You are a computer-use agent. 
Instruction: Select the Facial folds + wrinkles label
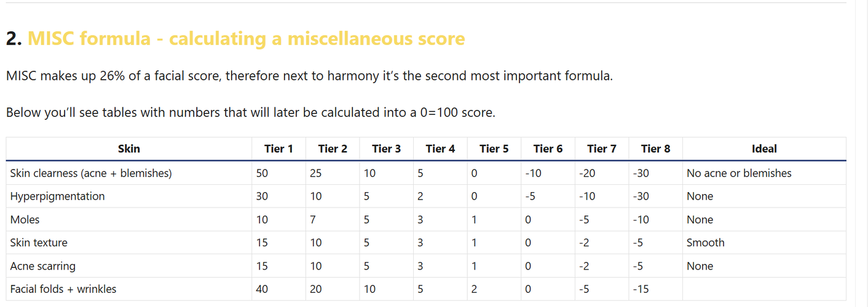point(63,289)
